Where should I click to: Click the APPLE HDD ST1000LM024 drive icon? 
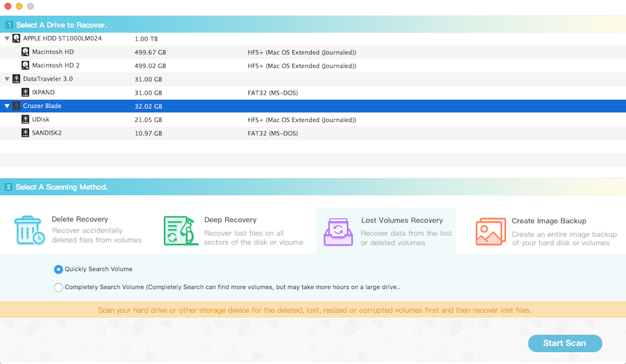(x=16, y=38)
